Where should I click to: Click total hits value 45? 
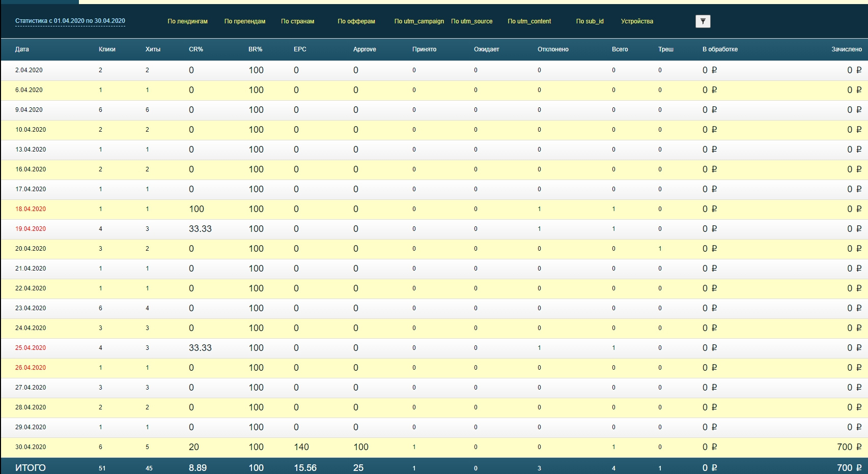coord(149,468)
